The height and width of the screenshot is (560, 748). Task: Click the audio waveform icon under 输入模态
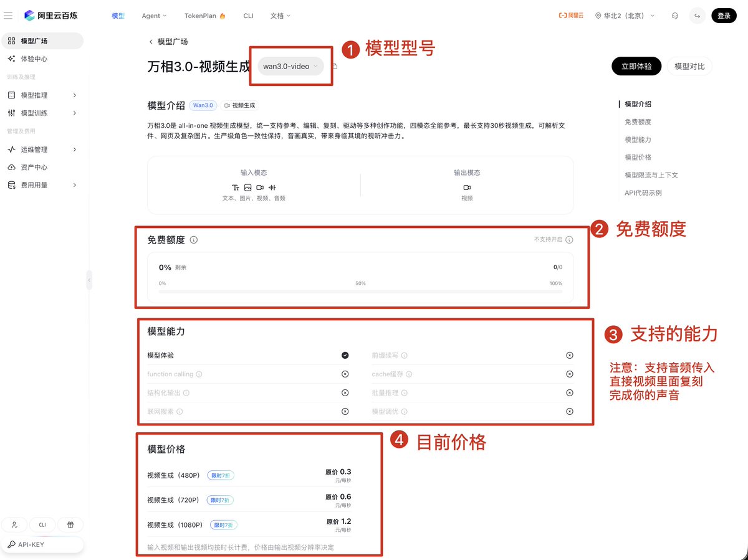(272, 187)
